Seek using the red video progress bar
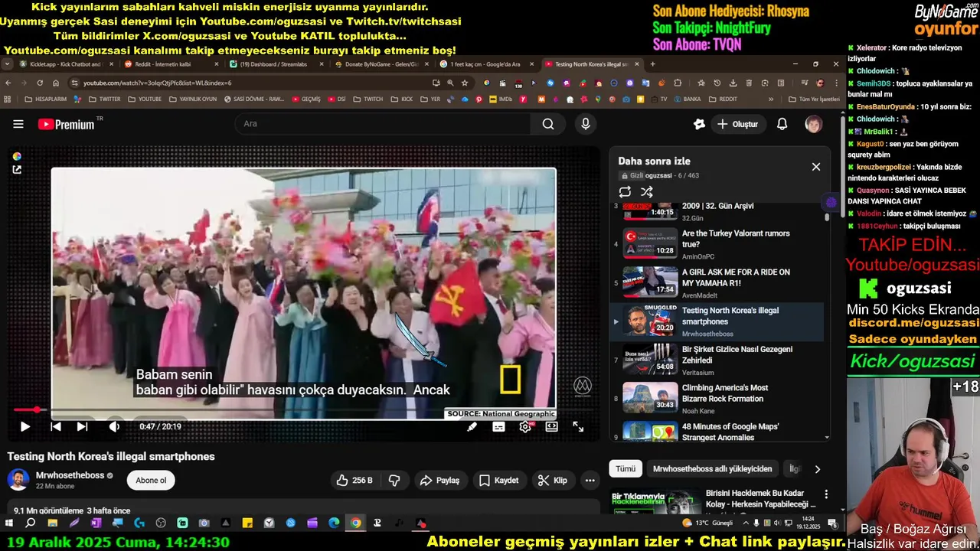The width and height of the screenshot is (980, 551). click(306, 410)
